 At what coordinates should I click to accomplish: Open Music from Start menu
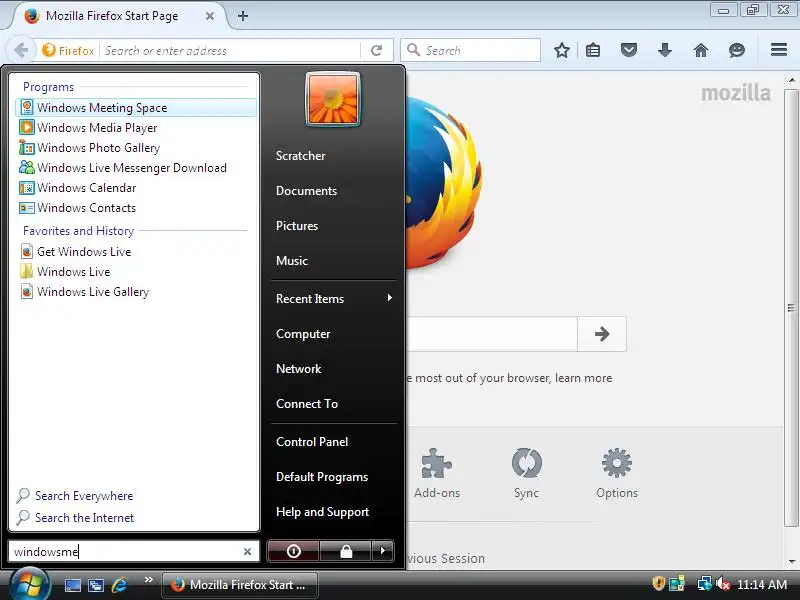pos(292,261)
